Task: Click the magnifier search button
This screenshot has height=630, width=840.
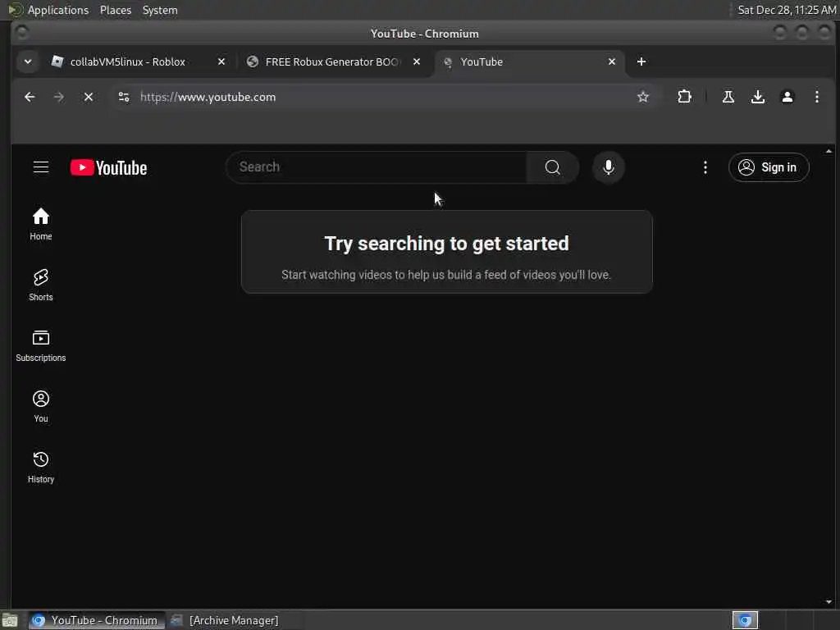Action: click(552, 167)
